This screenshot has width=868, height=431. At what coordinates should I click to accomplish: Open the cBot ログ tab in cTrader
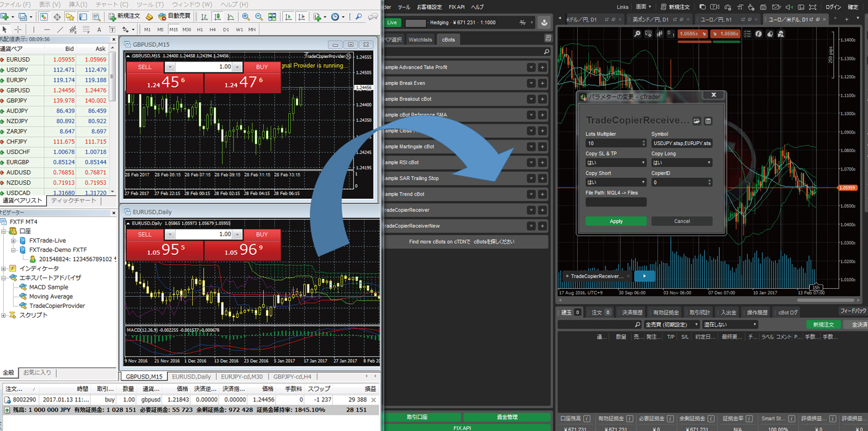[788, 313]
